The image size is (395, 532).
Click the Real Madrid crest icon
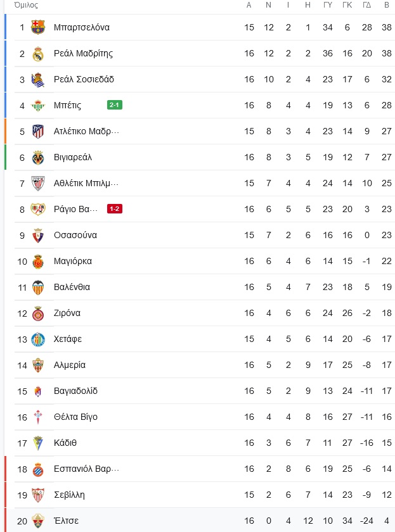[38, 54]
